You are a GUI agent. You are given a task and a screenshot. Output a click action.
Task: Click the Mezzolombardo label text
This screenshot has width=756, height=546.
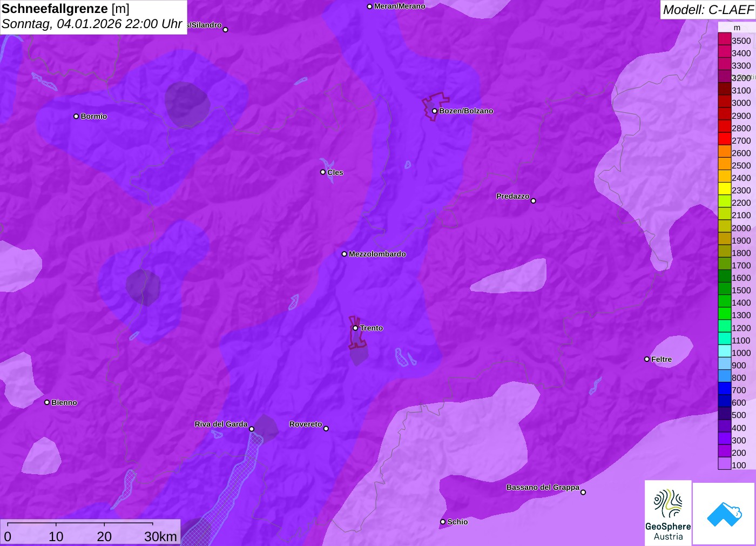(377, 254)
